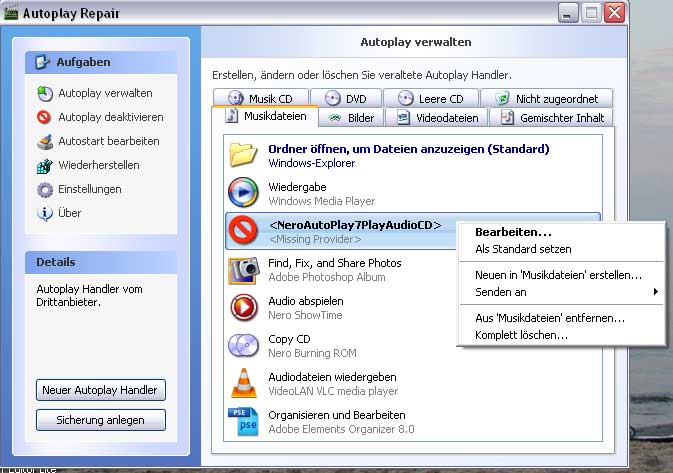
Task: Switch to the Nicht zugeordnet tab
Action: point(546,98)
